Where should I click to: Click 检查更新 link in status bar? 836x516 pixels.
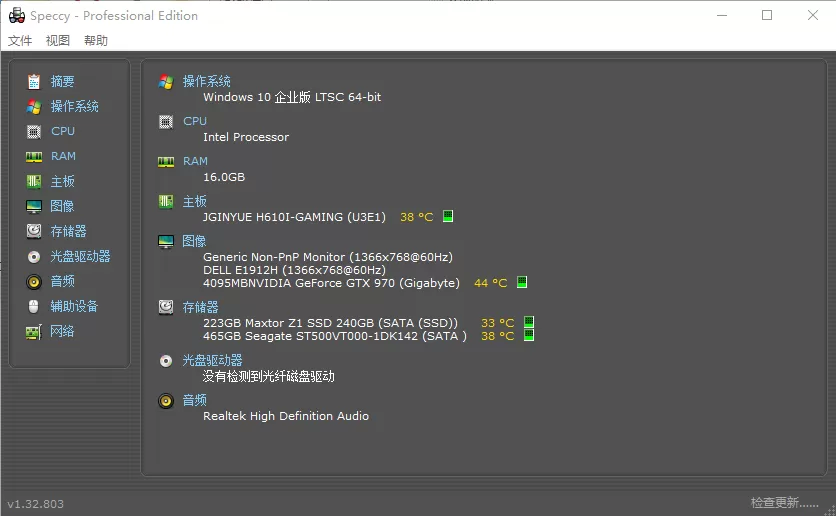[784, 503]
